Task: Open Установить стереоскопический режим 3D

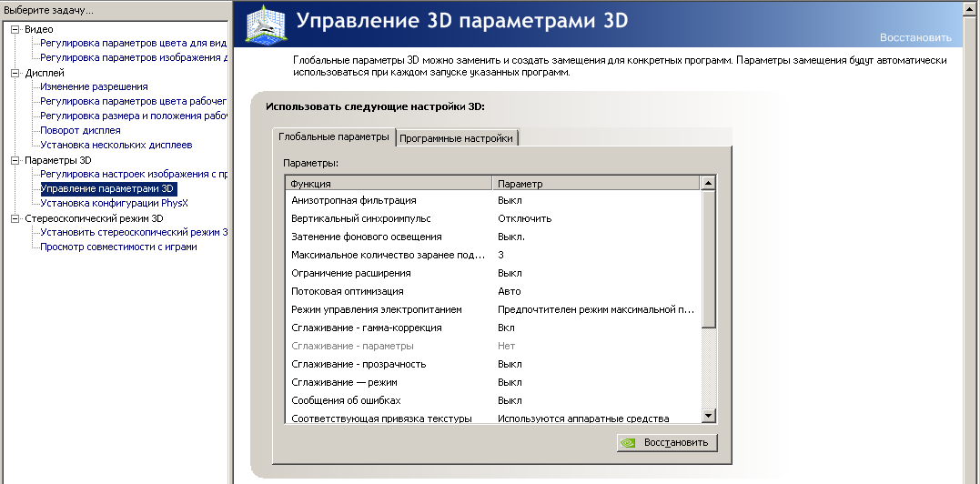Action: coord(133,232)
